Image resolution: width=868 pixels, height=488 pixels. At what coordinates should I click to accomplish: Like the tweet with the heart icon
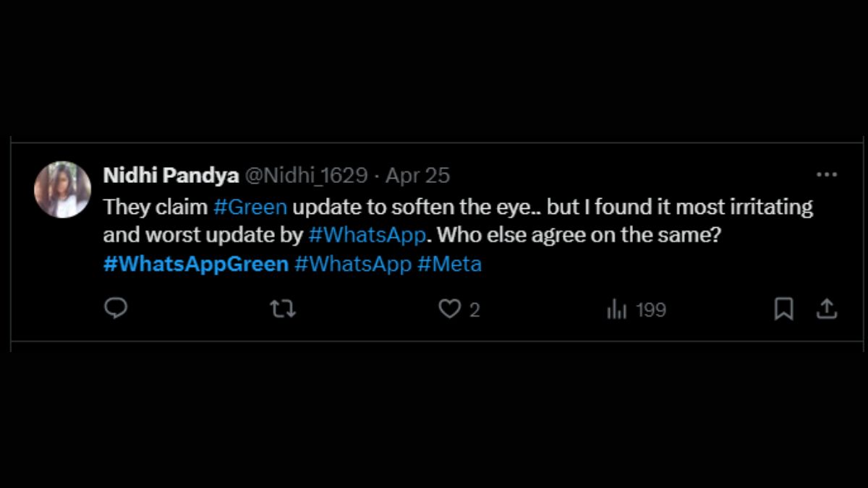[x=450, y=309]
